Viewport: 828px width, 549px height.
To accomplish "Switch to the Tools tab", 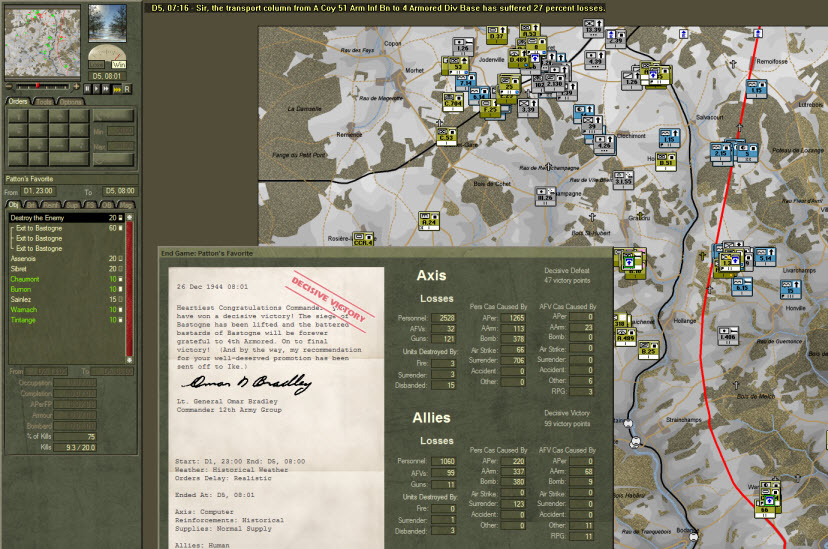I will 44,102.
